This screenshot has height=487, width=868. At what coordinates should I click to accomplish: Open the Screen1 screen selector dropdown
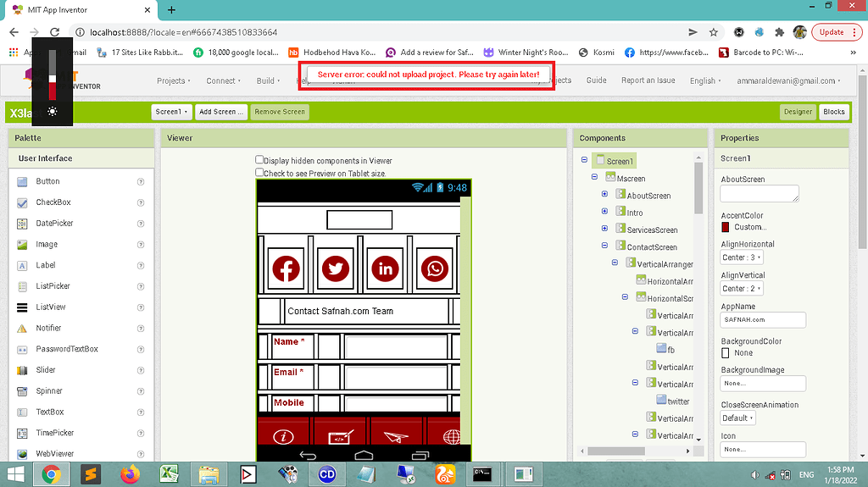coord(171,112)
